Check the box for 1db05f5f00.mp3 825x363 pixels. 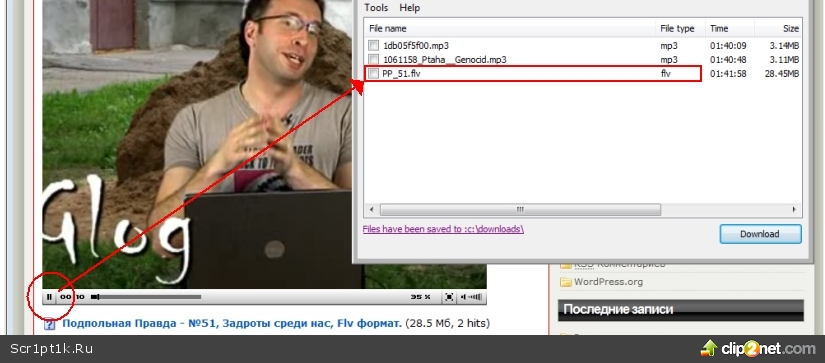pyautogui.click(x=373, y=45)
